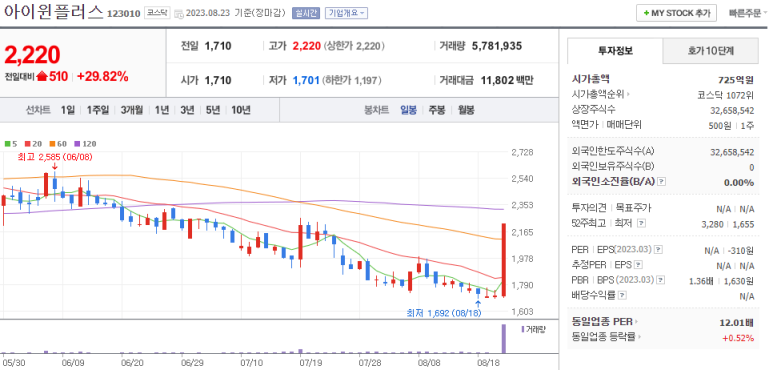Switch to the 투자정보 tab
Image resolution: width=773 pixels, height=370 pixels.
pyautogui.click(x=615, y=50)
